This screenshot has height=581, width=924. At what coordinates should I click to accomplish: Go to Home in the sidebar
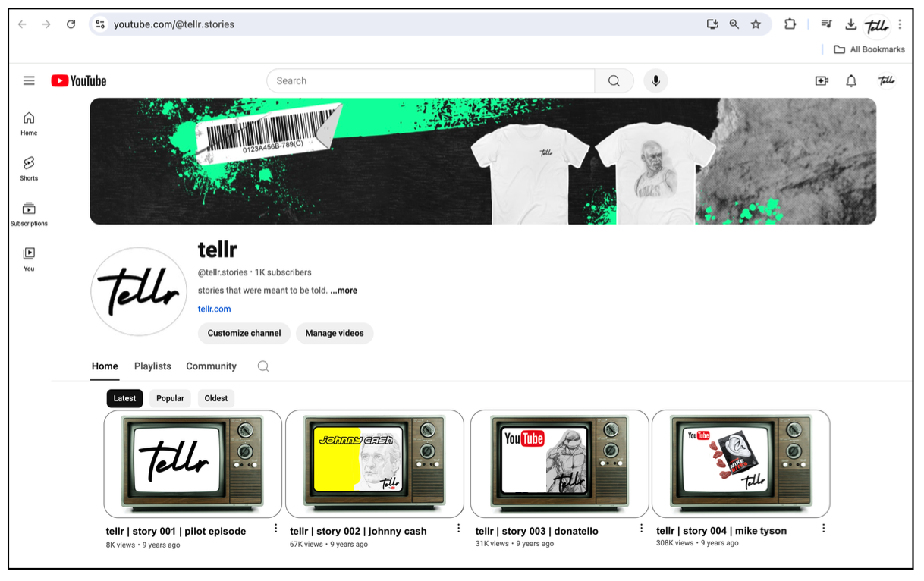pyautogui.click(x=29, y=124)
